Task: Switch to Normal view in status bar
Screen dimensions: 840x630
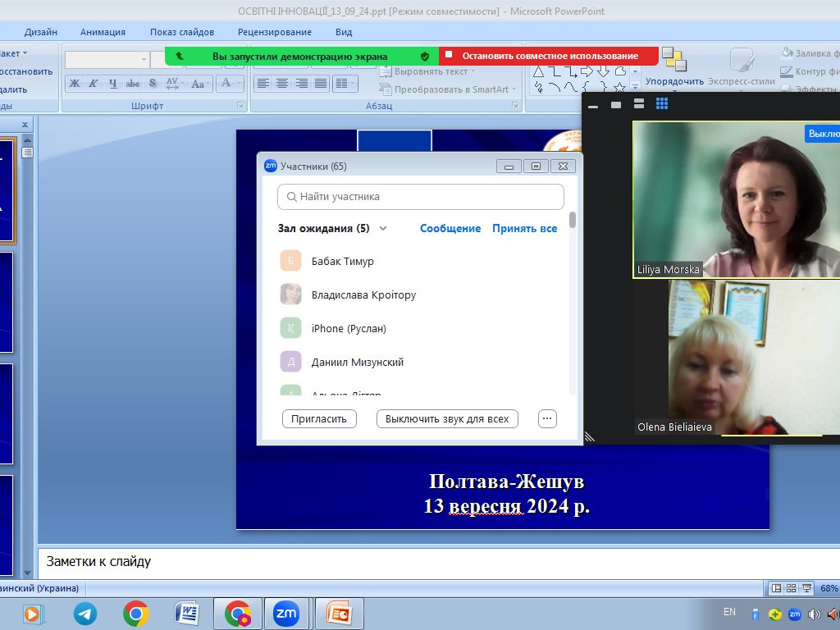Action: (x=776, y=588)
